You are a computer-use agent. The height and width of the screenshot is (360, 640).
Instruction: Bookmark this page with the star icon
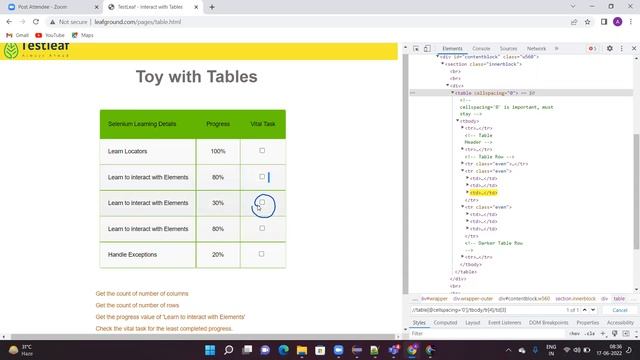click(x=587, y=22)
